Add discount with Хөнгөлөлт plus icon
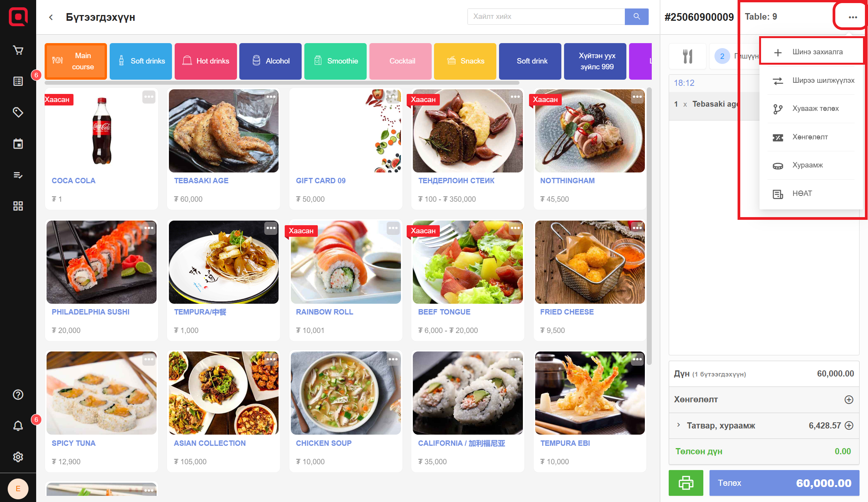 tap(849, 400)
